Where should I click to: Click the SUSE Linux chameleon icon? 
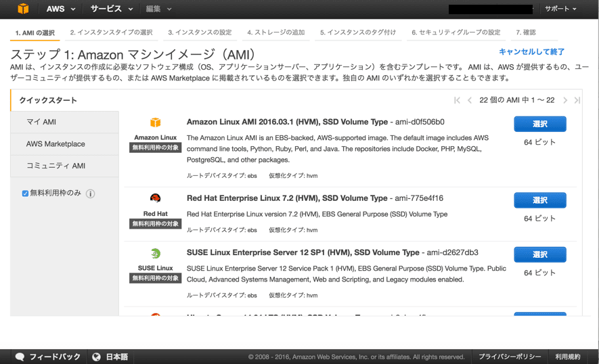[155, 253]
